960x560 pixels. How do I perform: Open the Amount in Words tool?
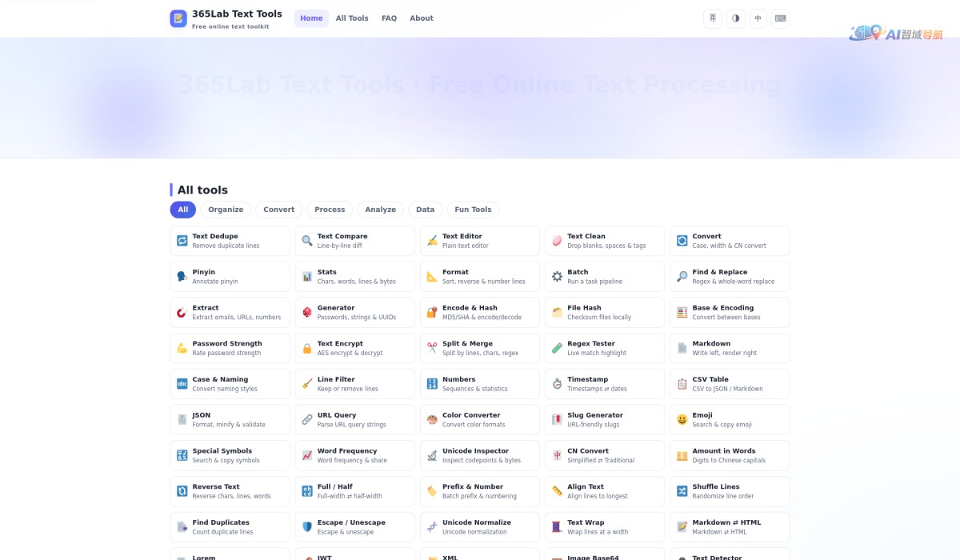coord(730,455)
